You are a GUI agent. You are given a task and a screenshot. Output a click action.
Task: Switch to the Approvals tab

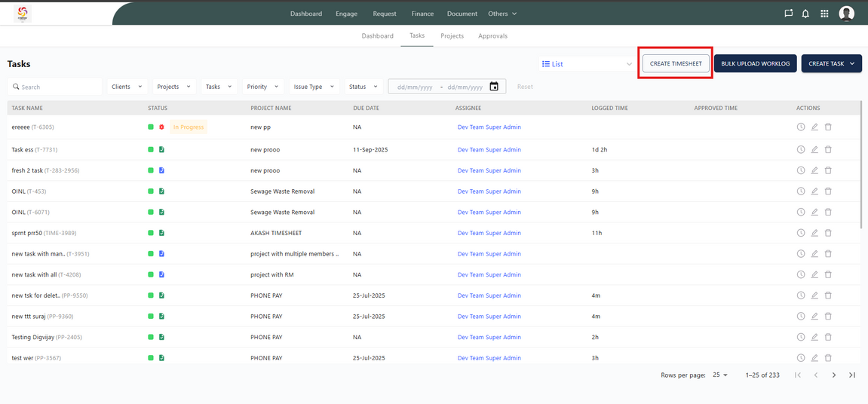(492, 36)
